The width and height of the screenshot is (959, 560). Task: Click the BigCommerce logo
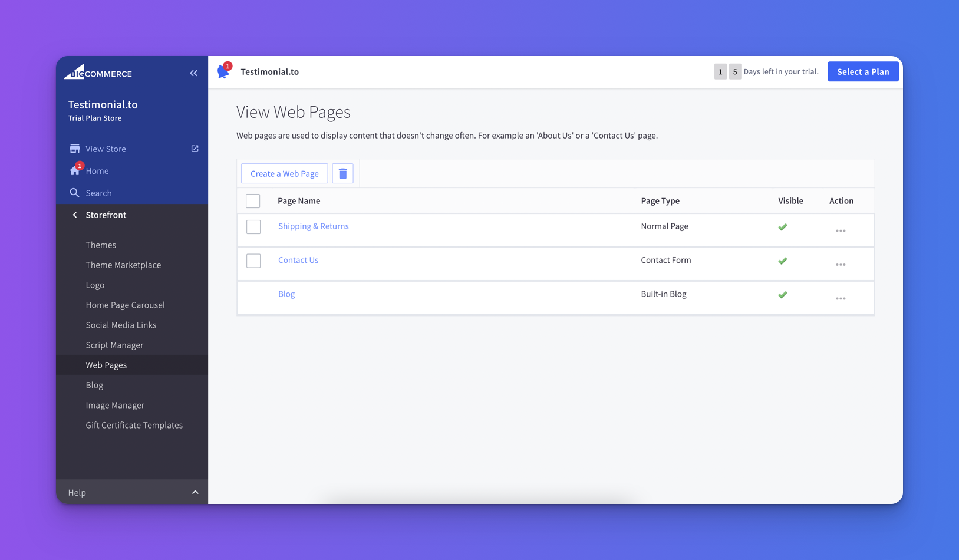click(98, 73)
